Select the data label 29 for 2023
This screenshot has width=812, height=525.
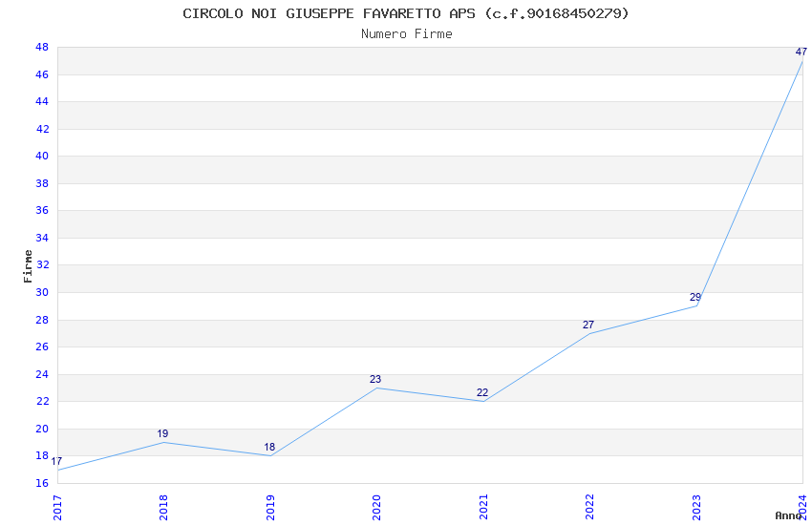694,298
